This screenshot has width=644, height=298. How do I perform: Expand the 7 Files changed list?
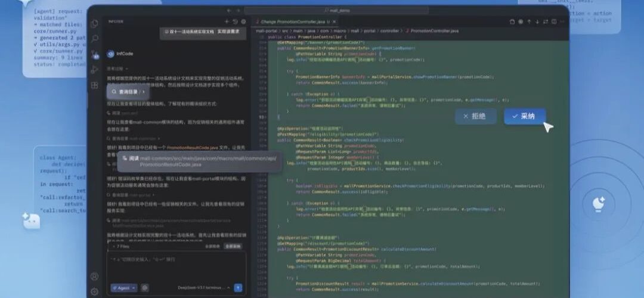[x=120, y=246]
